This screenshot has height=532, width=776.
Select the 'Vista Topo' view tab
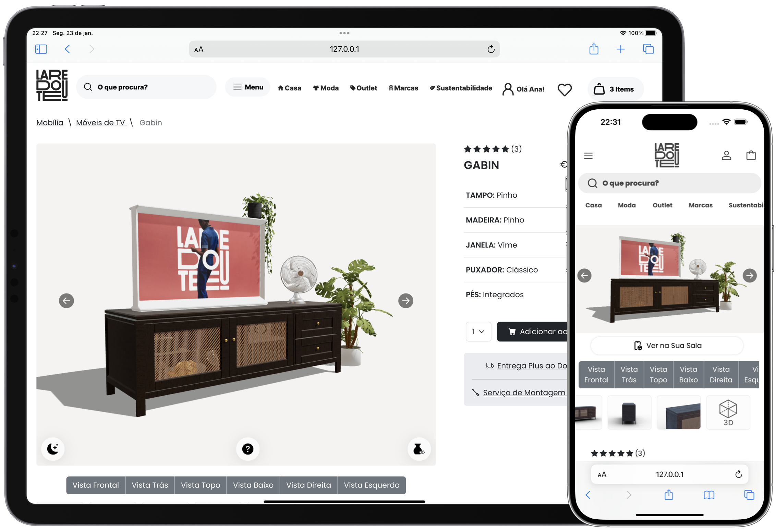(201, 485)
